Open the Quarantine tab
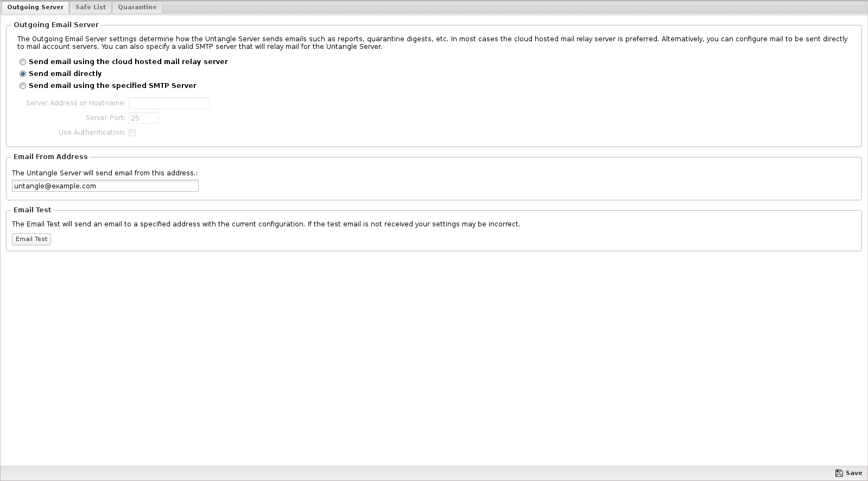The width and height of the screenshot is (868, 481). pos(137,8)
